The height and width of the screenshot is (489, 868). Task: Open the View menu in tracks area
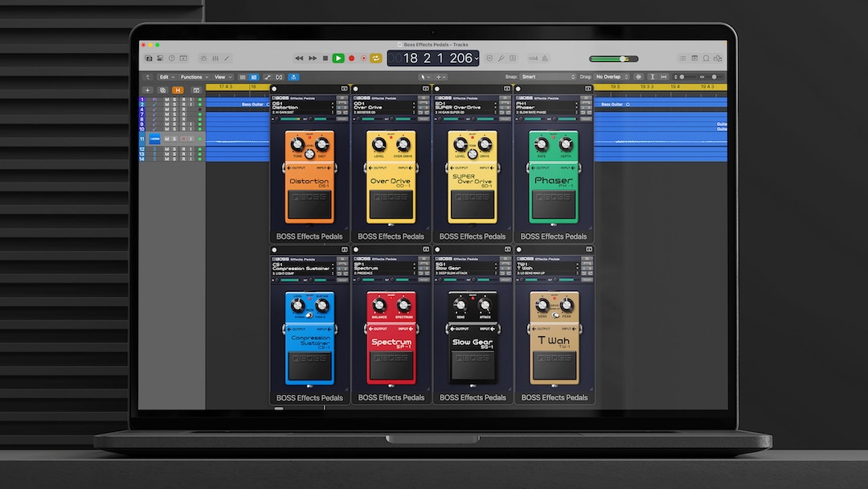pyautogui.click(x=223, y=77)
